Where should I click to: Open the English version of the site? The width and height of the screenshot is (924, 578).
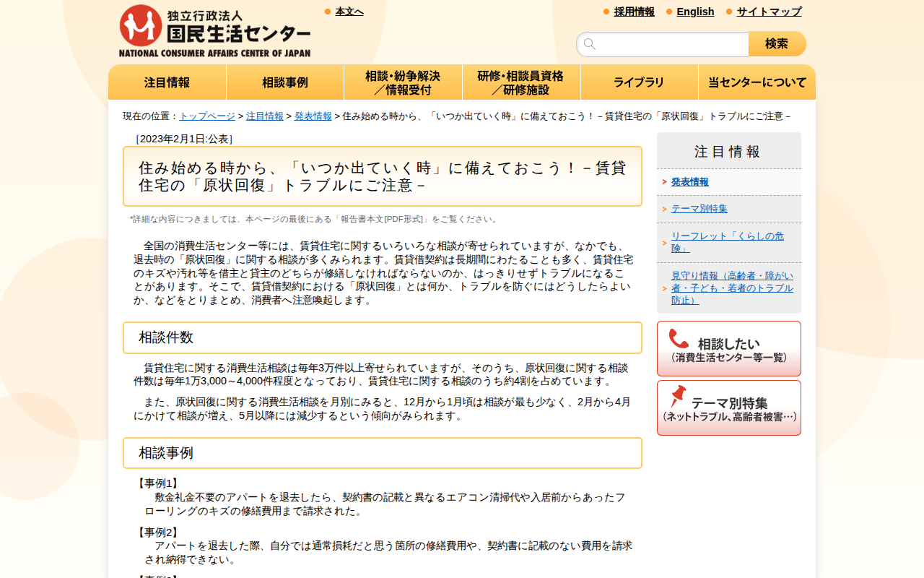click(695, 12)
